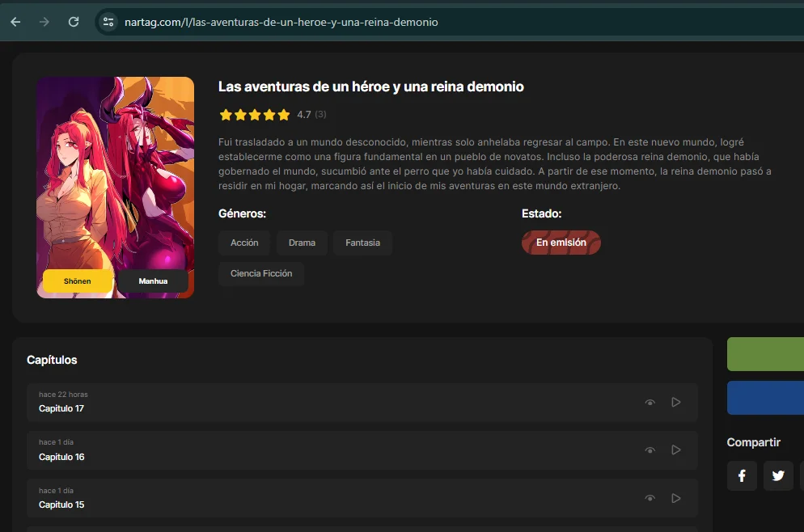Click the Ciencia Ficción genre tag

[x=260, y=273]
